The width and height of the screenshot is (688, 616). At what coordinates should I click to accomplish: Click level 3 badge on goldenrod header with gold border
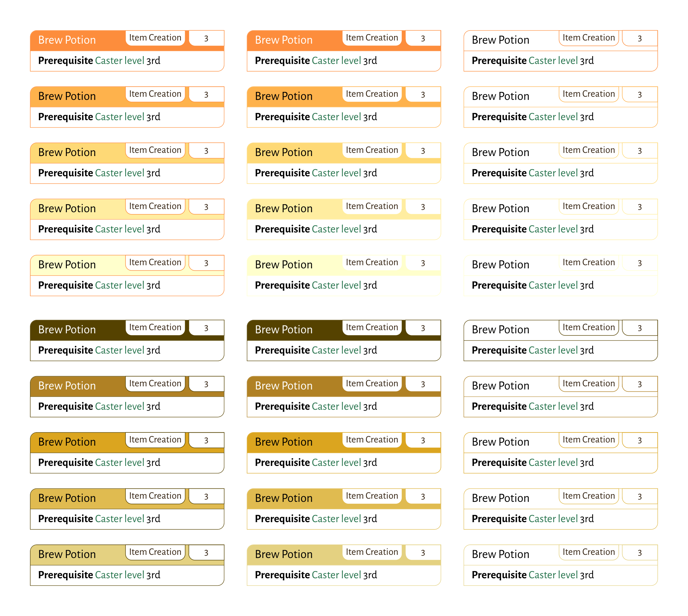click(423, 440)
